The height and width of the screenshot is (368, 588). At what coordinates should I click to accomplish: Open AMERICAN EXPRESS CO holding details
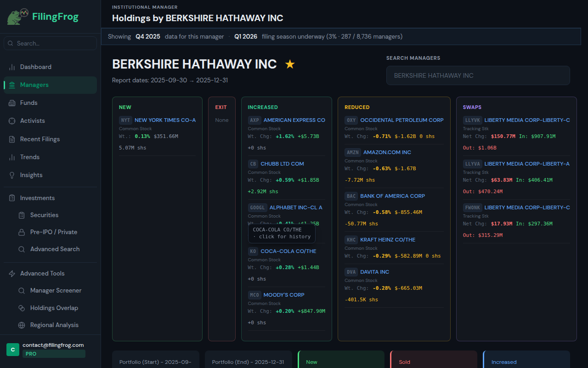click(294, 120)
